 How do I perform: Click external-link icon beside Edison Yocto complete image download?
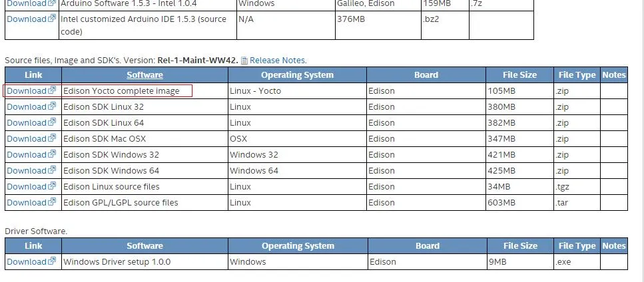(x=52, y=90)
